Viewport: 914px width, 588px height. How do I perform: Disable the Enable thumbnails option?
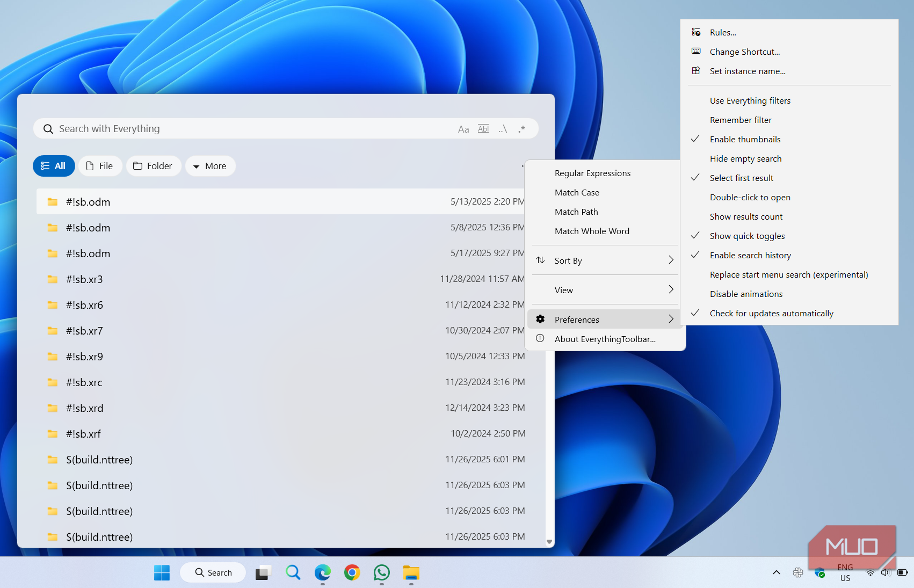[x=789, y=140]
